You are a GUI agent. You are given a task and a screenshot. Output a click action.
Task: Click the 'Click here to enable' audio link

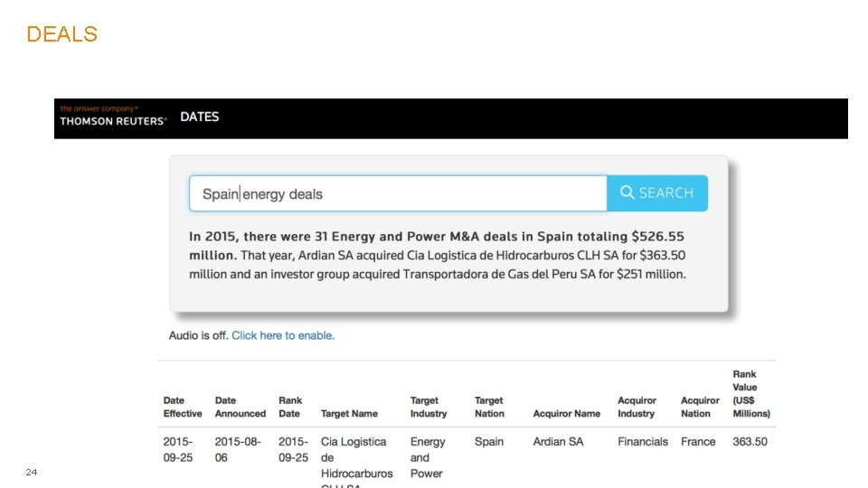pyautogui.click(x=283, y=335)
